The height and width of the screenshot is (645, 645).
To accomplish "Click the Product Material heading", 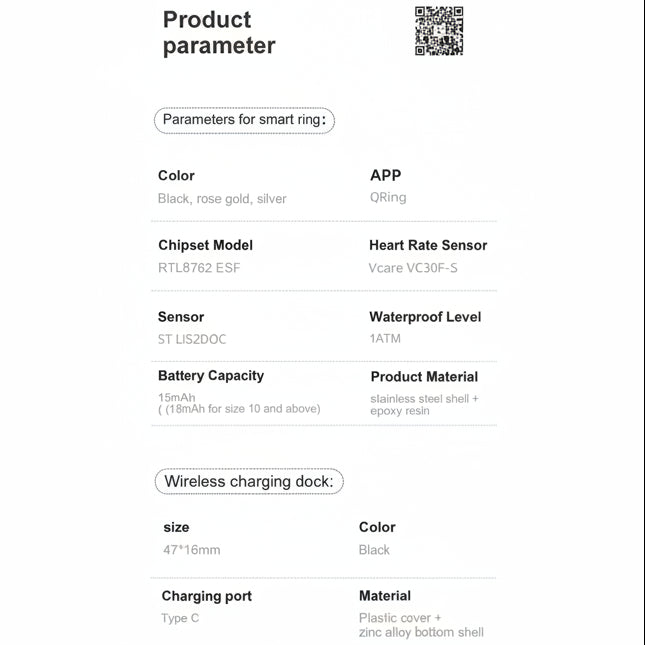I will (424, 377).
